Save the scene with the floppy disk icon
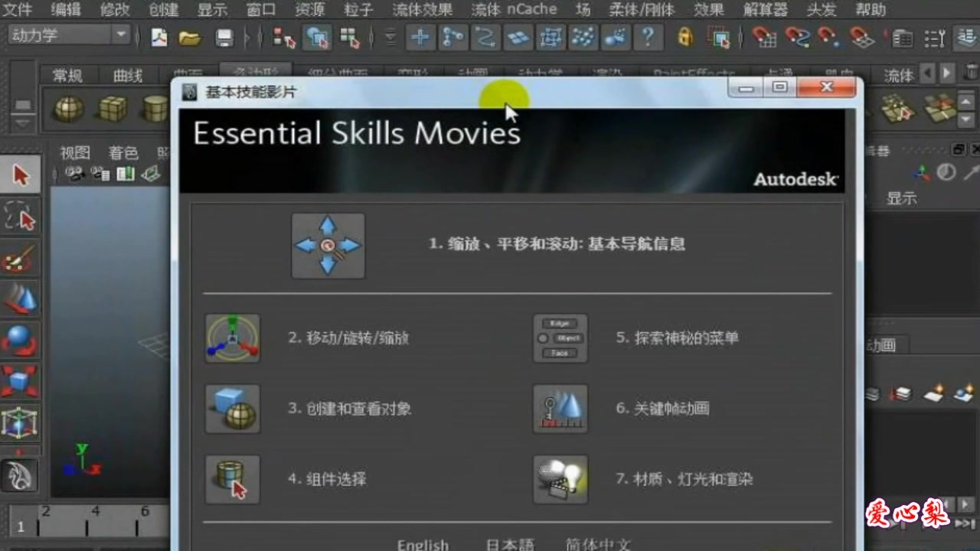 (224, 37)
